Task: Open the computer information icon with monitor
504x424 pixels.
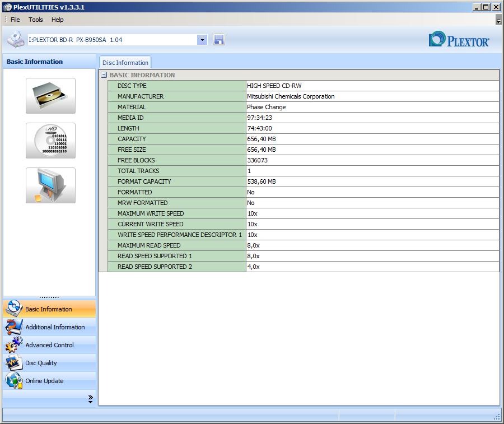Action: click(x=51, y=185)
